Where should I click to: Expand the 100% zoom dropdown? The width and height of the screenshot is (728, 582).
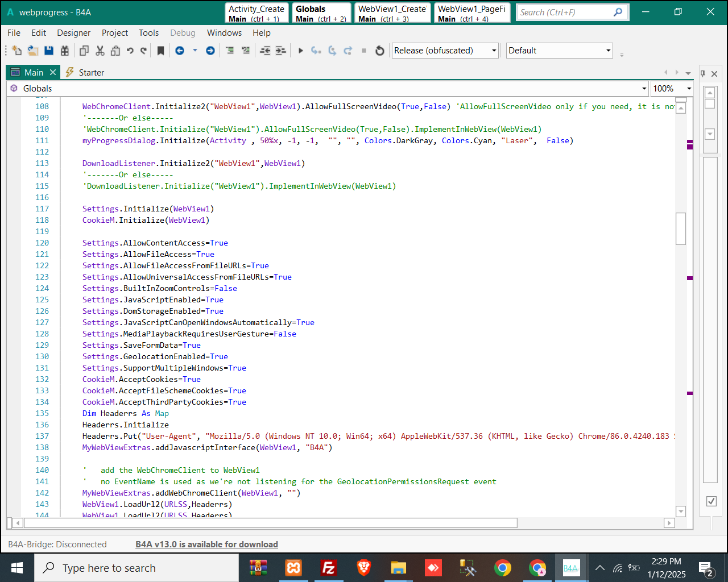(x=689, y=89)
